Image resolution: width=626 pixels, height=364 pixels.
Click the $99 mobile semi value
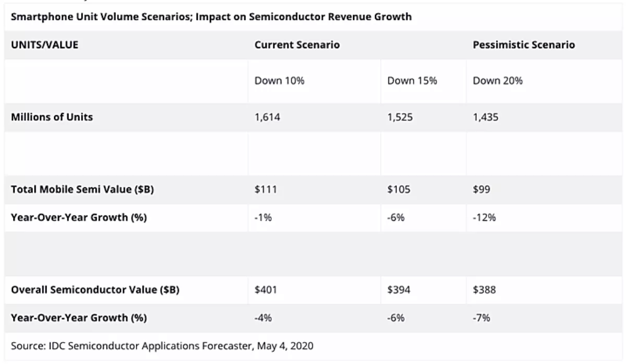[x=481, y=190]
